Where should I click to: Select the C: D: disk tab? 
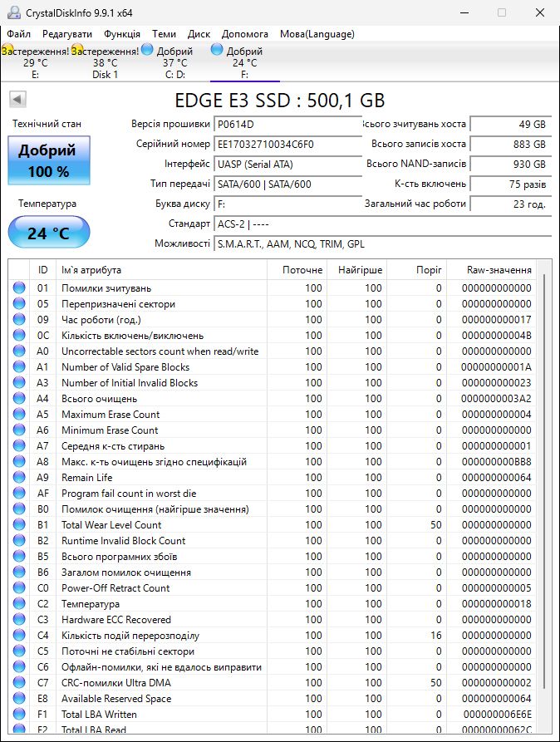pos(174,62)
